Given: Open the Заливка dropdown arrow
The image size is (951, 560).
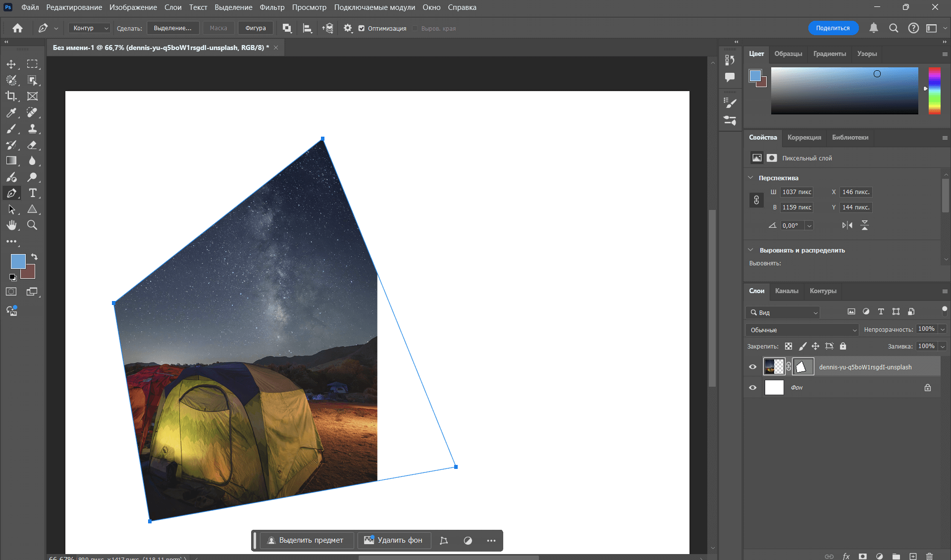Looking at the screenshot, I should pos(943,346).
